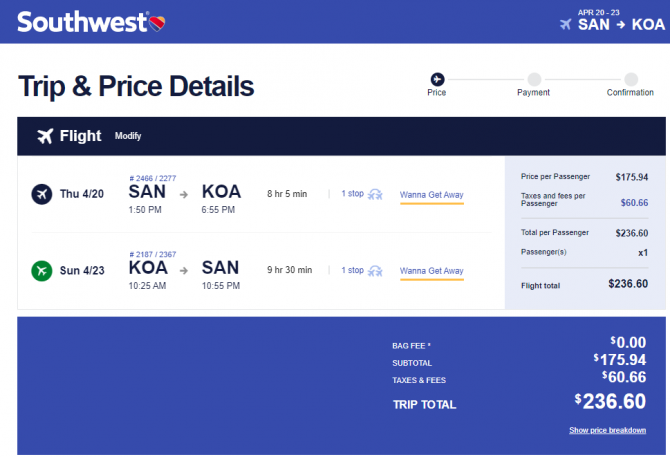The width and height of the screenshot is (670, 457).
Task: Click the Southwest heart logo
Action: pyautogui.click(x=157, y=23)
